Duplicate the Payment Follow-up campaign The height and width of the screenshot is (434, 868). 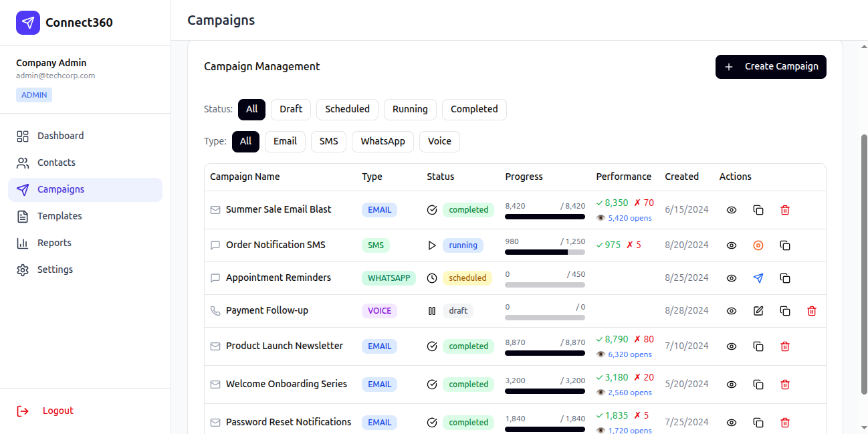pos(785,311)
